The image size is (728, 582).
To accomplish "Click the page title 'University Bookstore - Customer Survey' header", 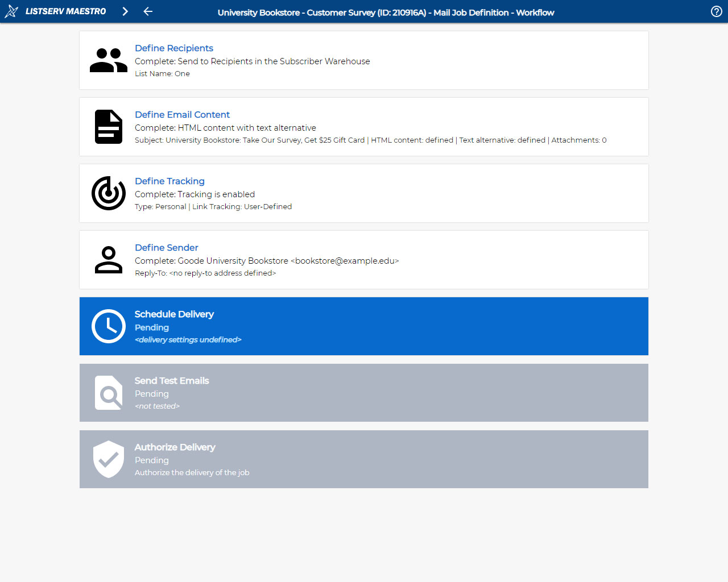I will [x=386, y=13].
